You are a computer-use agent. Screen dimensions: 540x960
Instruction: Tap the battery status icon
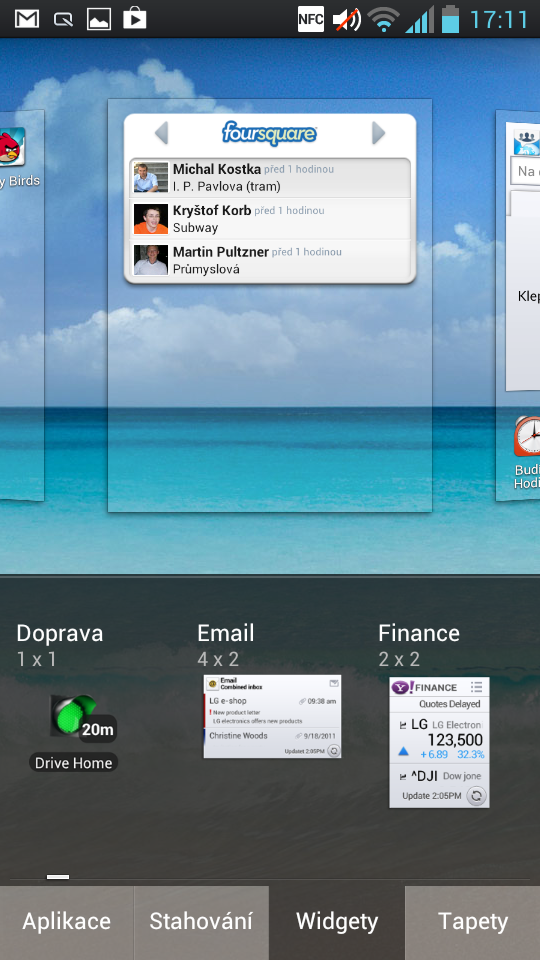pos(450,19)
